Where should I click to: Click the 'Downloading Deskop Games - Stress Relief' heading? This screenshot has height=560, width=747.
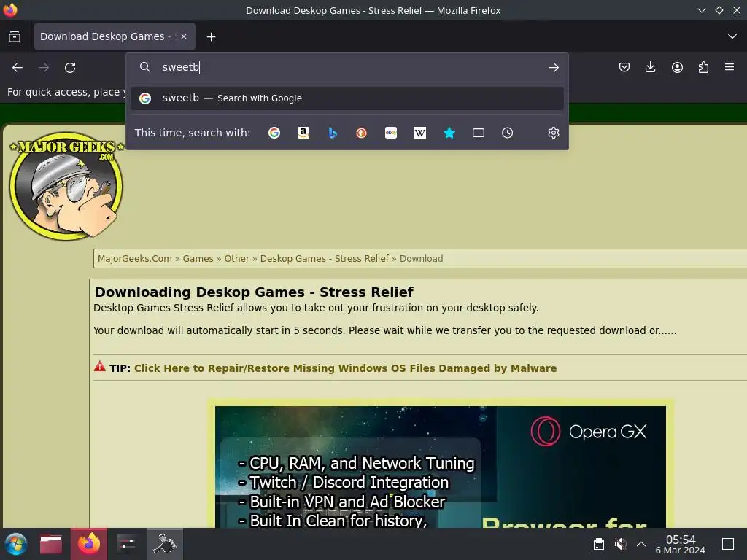254,292
